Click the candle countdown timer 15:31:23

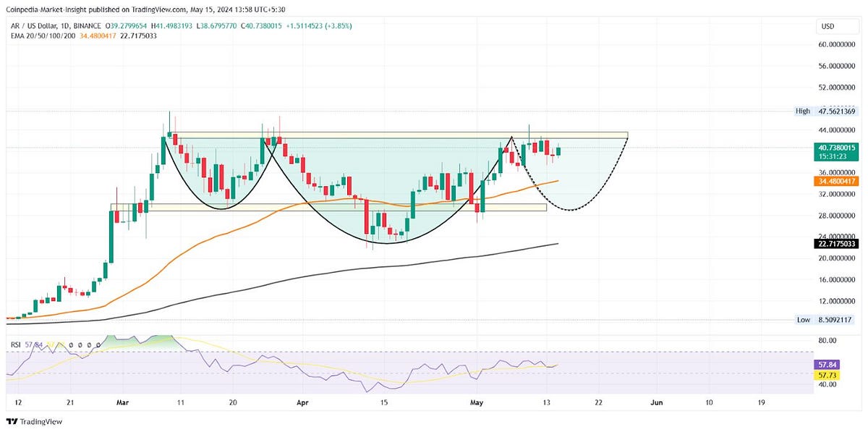tap(835, 155)
